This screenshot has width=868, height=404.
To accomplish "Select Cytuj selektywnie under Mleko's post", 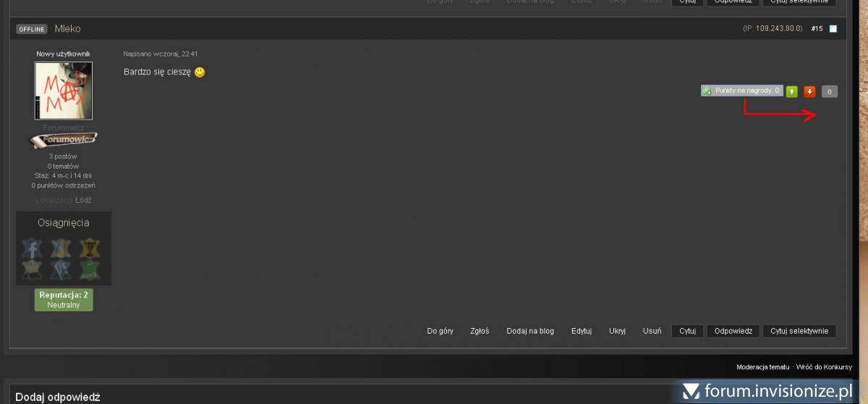I will point(799,331).
